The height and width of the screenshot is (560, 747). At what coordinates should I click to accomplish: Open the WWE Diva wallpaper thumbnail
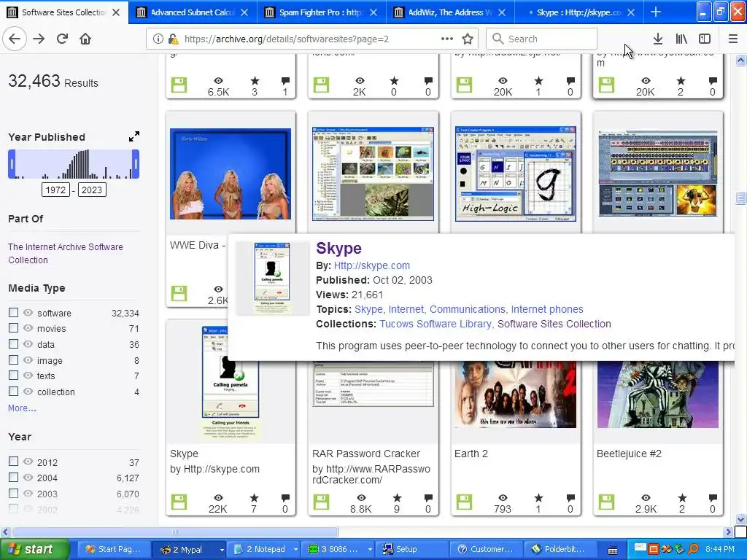[x=230, y=174]
